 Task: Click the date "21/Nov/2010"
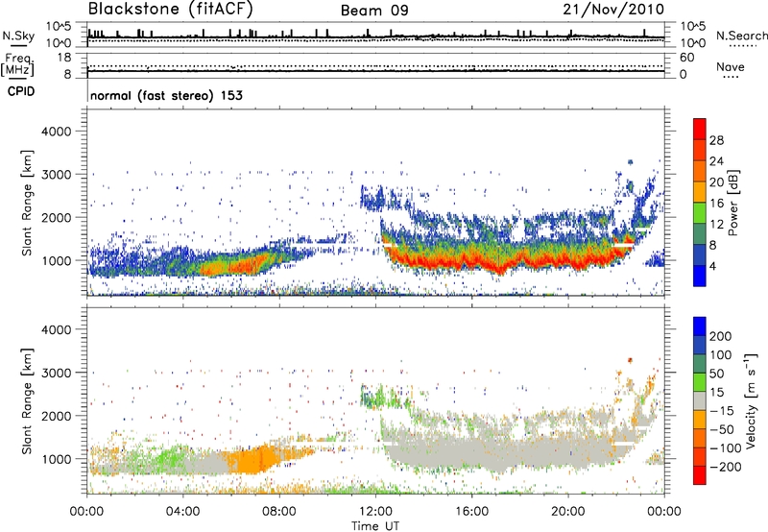pos(613,10)
